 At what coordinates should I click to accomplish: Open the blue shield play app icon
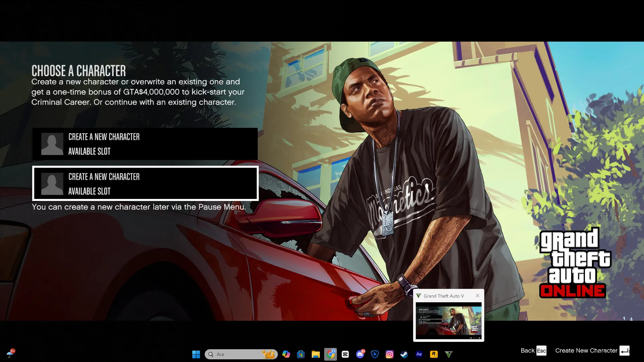click(375, 354)
